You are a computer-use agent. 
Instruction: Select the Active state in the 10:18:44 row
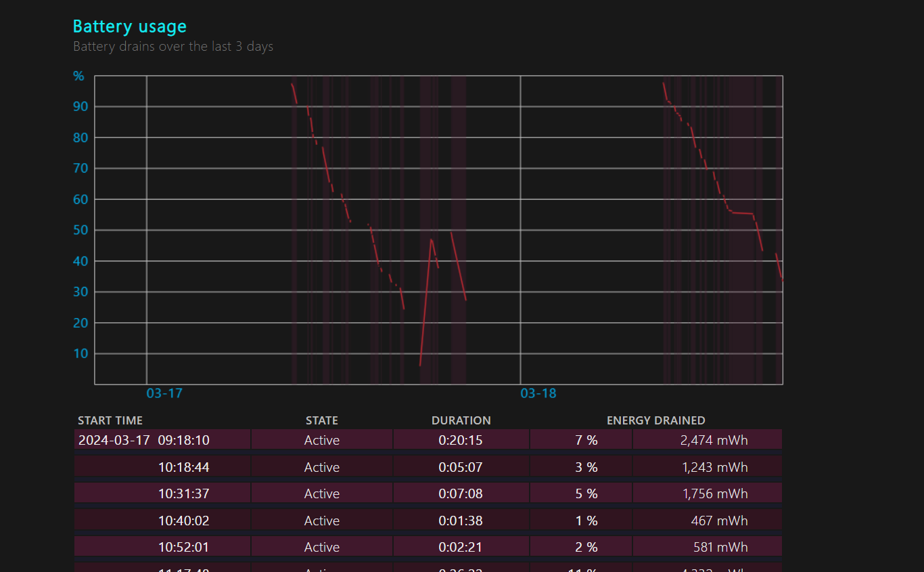pos(322,466)
